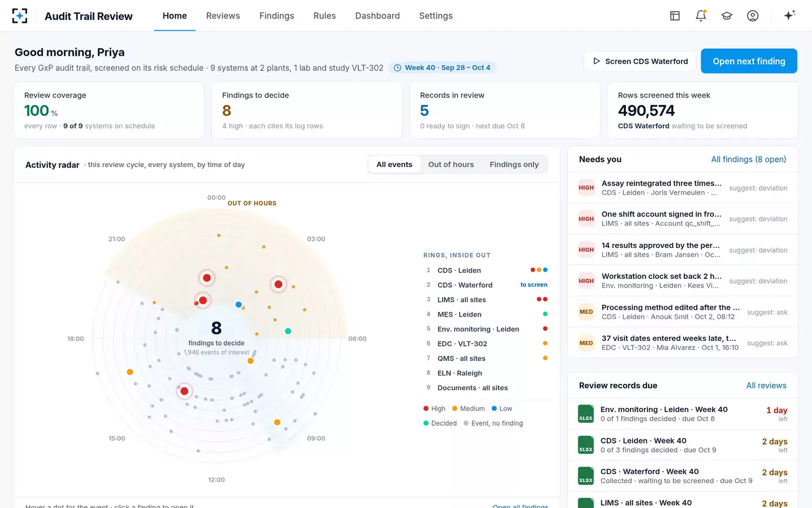Open LIMS · all sites · Week 40 record
The height and width of the screenshot is (508, 812).
tap(682, 501)
